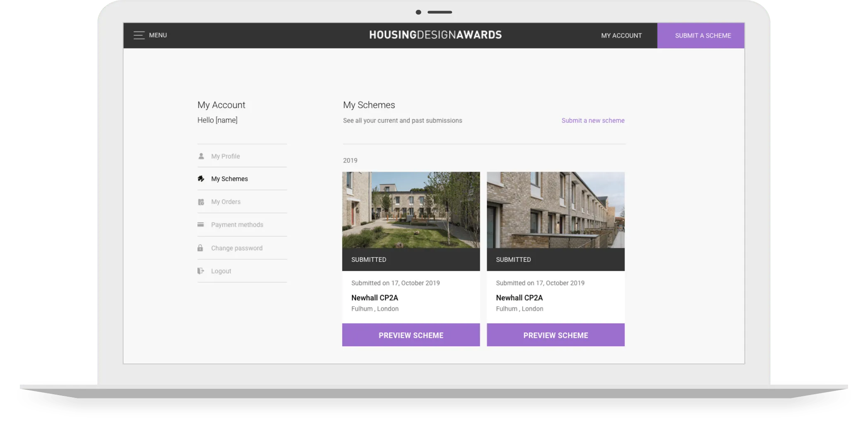Click the Logout door icon

pyautogui.click(x=201, y=271)
